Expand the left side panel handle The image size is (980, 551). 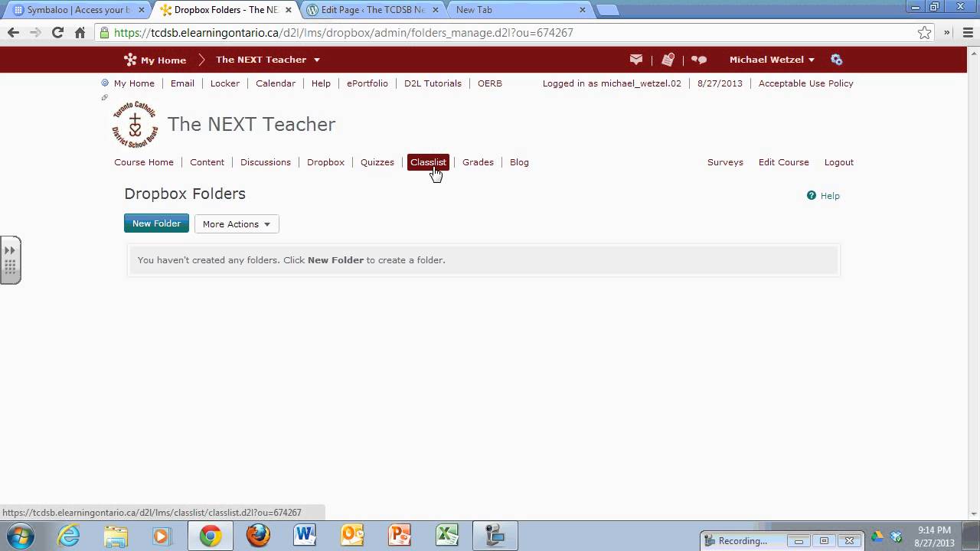10,260
